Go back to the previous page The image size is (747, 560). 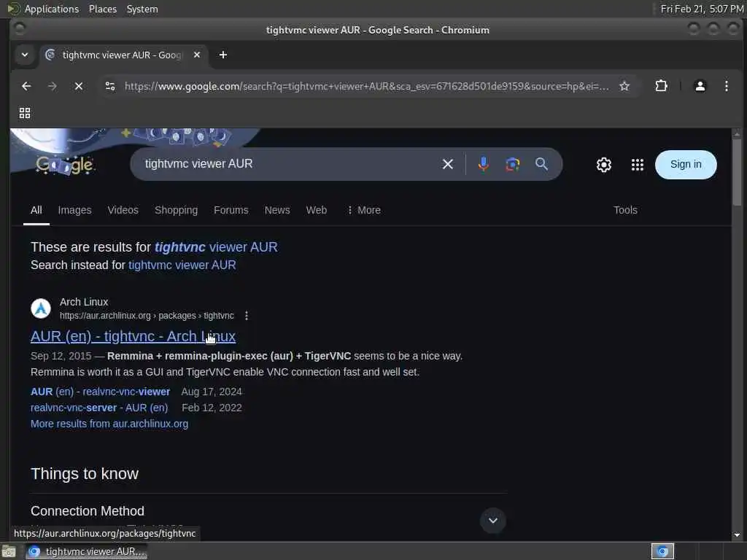point(26,86)
